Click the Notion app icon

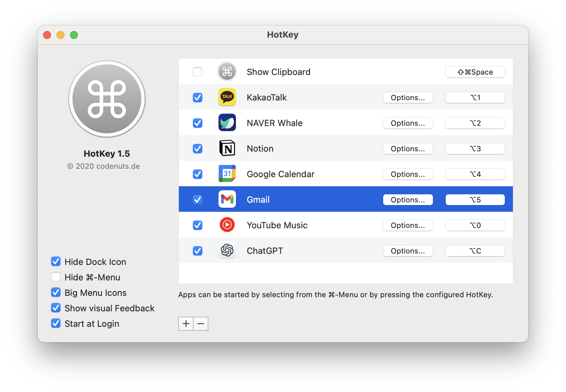pos(227,148)
